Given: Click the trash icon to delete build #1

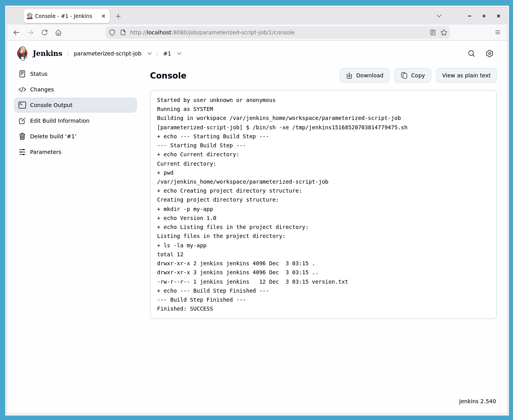Looking at the screenshot, I should (22, 136).
